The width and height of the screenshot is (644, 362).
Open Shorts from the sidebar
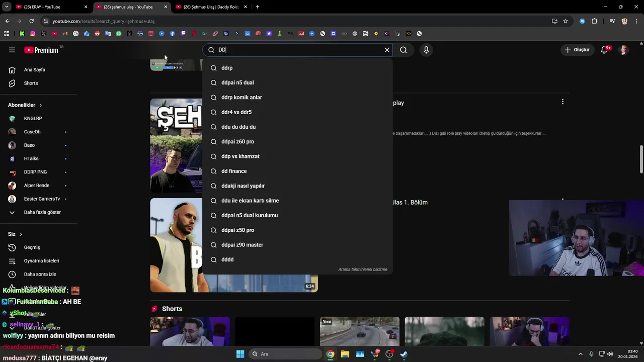coord(31,83)
